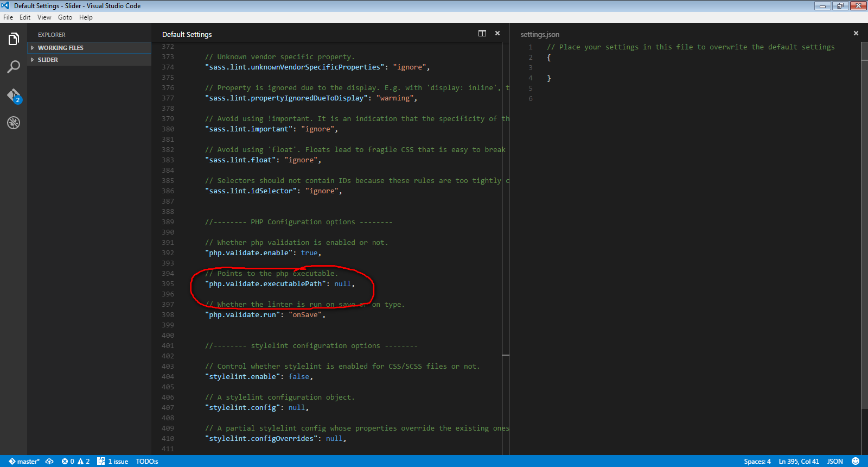The width and height of the screenshot is (868, 467).
Task: Expand the SLIDER folder section
Action: 89,60
